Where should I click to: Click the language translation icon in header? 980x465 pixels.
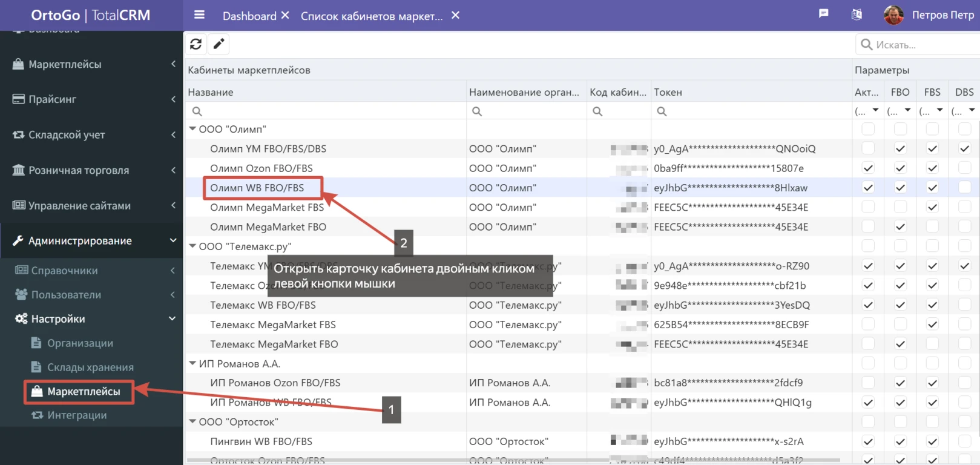pyautogui.click(x=857, y=15)
